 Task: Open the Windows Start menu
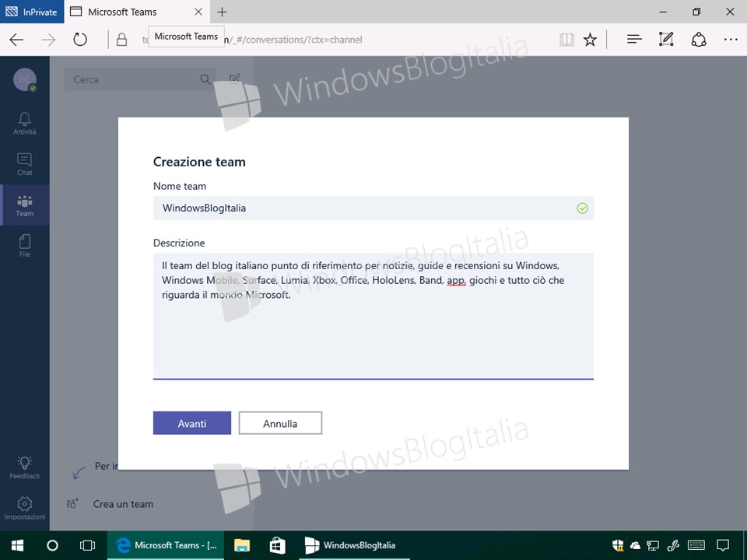(18, 545)
